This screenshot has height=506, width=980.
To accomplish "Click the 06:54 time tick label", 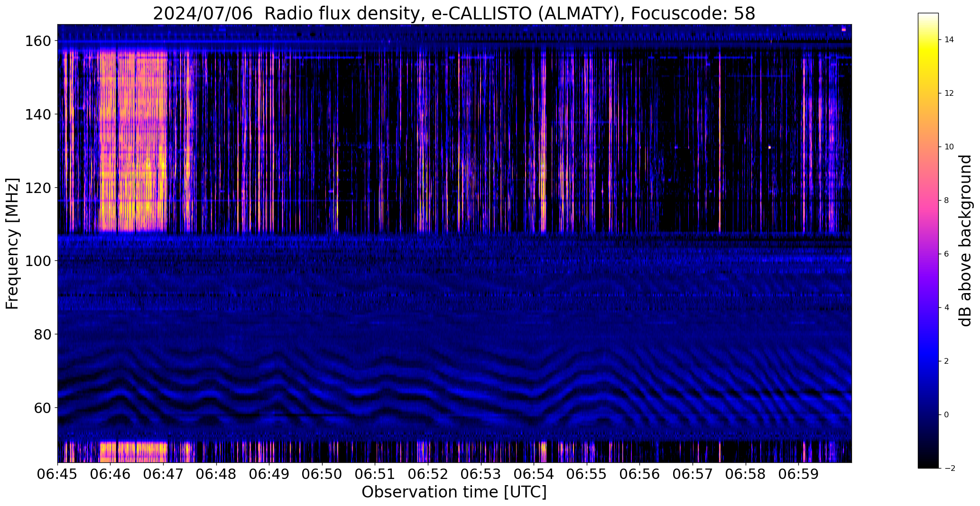I will 534,474.
